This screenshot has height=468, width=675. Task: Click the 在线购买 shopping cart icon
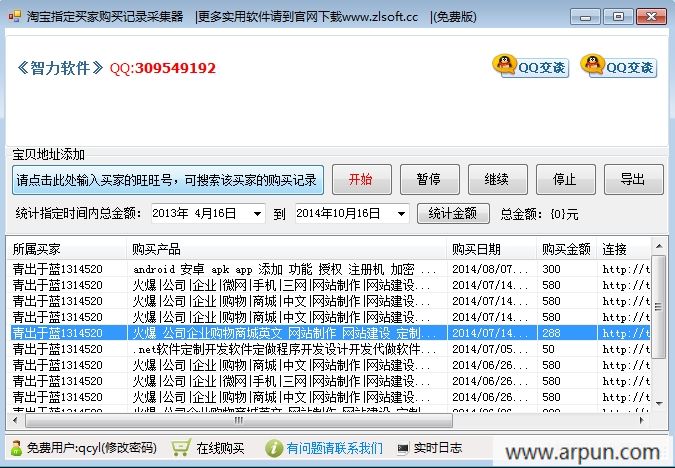tap(181, 448)
